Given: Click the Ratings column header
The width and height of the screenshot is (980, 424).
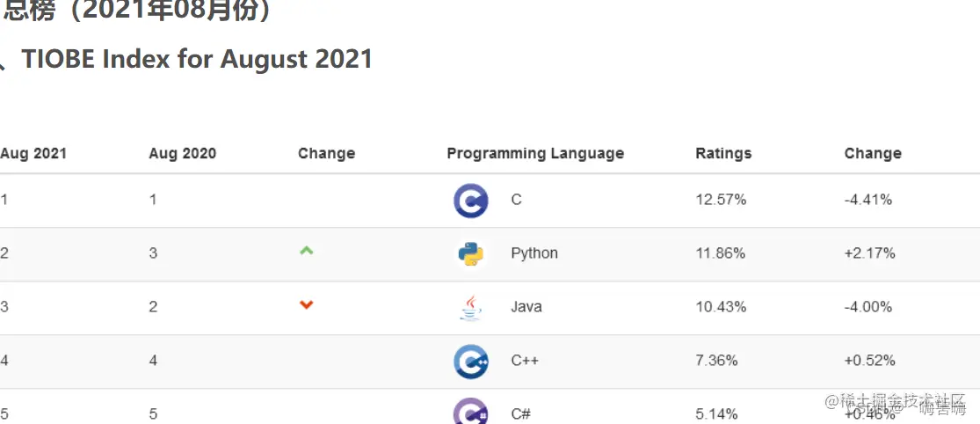Looking at the screenshot, I should pos(723,153).
